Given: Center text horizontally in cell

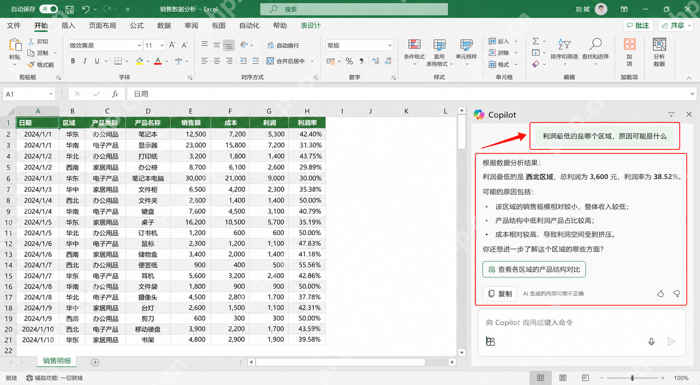Looking at the screenshot, I should click(217, 61).
